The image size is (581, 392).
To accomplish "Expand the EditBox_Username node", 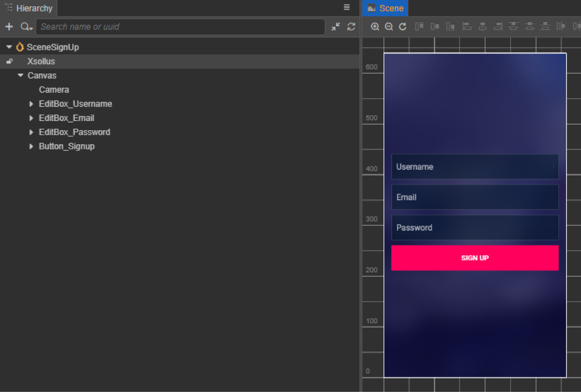I will [31, 104].
